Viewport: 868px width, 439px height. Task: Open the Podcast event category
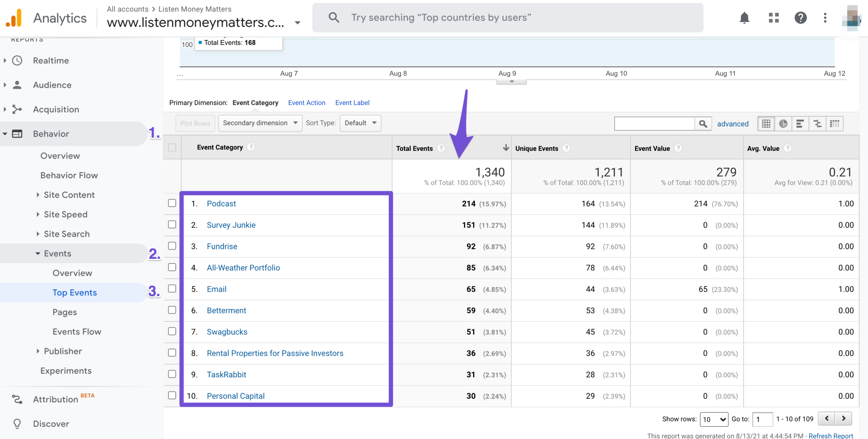[221, 204]
